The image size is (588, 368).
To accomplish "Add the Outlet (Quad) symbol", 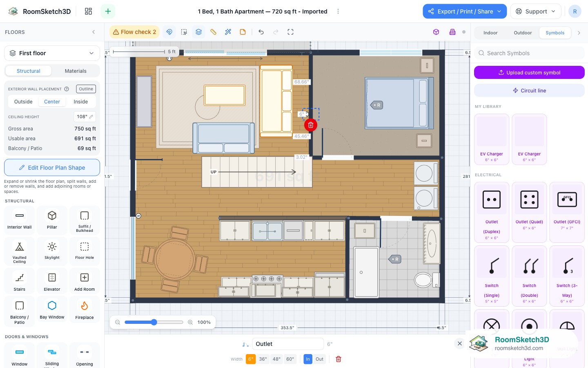I will 529,212.
